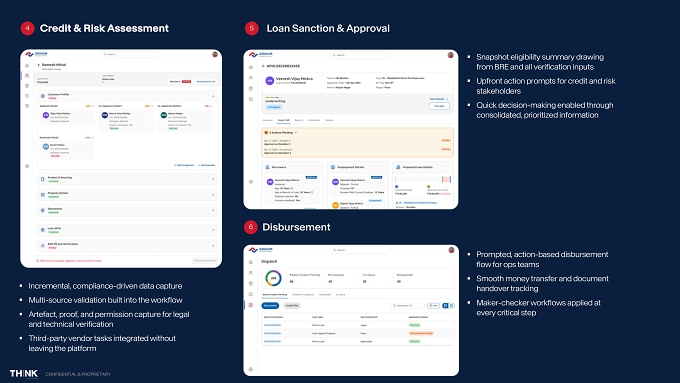Click the Add Guarantor link

coord(206,165)
